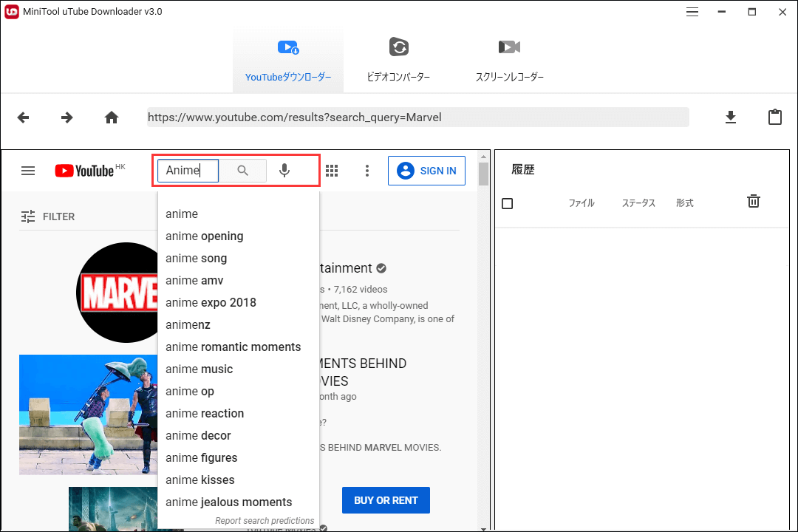
Task: Click the '7,162 videos' channel text
Action: (361, 289)
